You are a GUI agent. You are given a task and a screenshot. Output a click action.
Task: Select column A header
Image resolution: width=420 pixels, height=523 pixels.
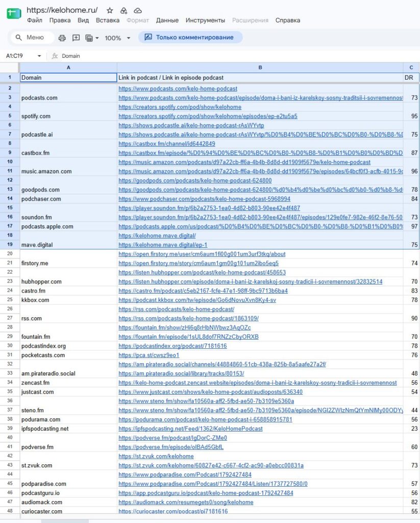click(68, 67)
